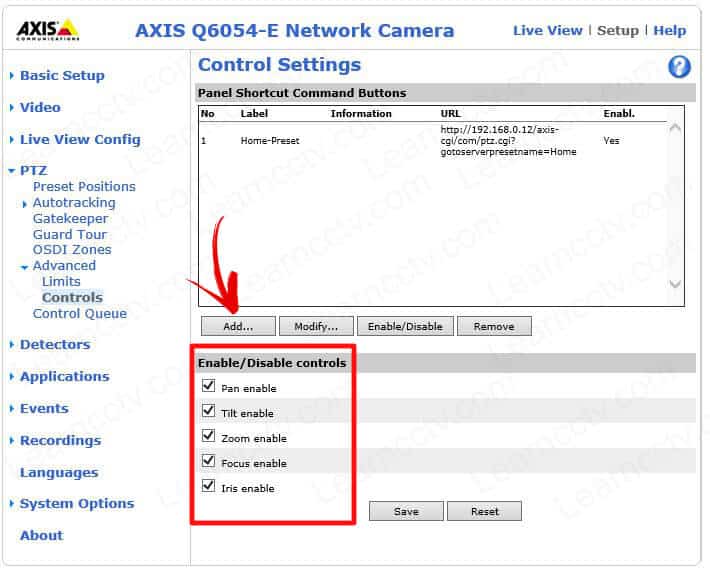The width and height of the screenshot is (710, 575).
Task: Open the Live View page
Action: point(547,30)
